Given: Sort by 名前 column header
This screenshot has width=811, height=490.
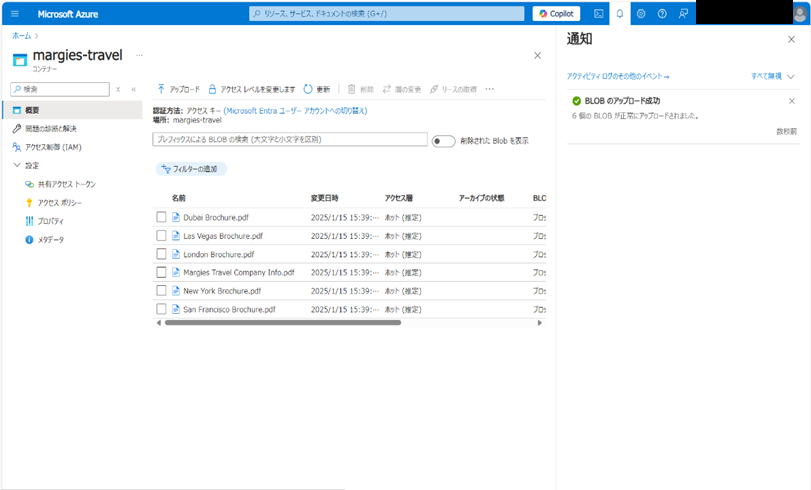Looking at the screenshot, I should (x=178, y=198).
